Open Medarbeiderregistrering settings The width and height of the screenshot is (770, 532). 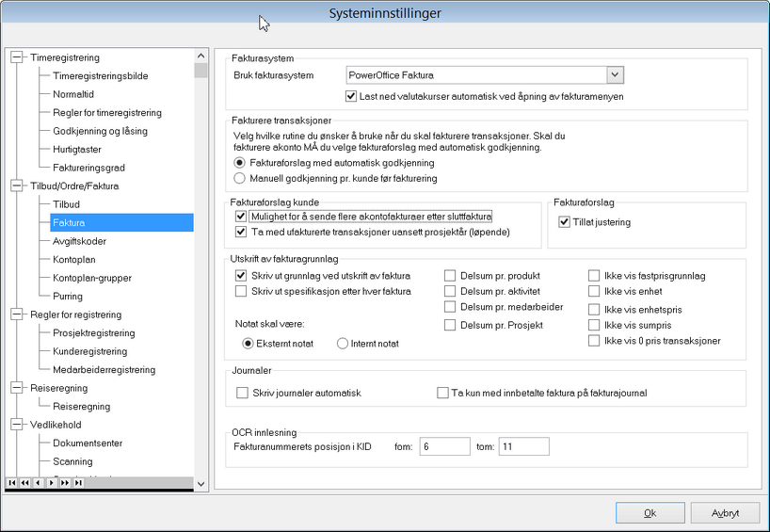coord(104,369)
